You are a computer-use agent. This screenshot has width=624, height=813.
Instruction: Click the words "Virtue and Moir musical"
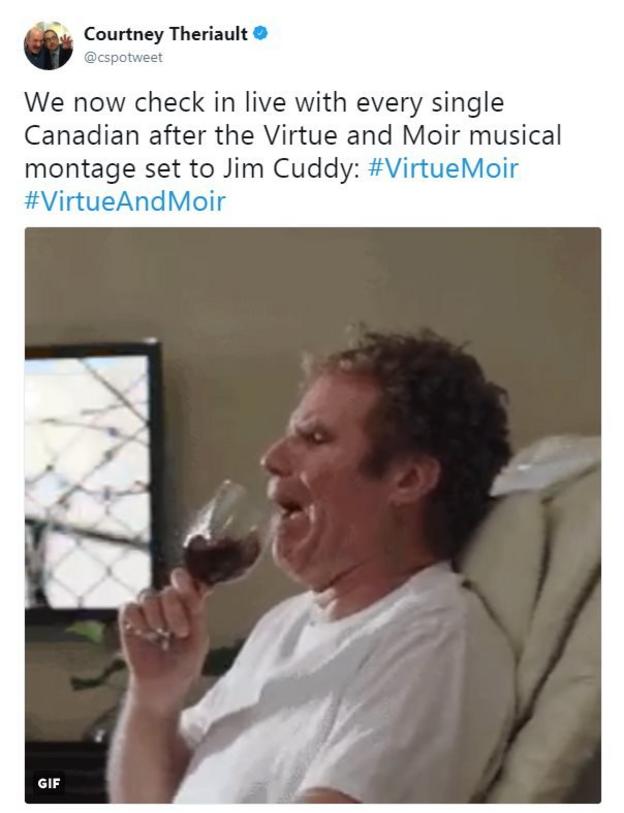click(413, 136)
